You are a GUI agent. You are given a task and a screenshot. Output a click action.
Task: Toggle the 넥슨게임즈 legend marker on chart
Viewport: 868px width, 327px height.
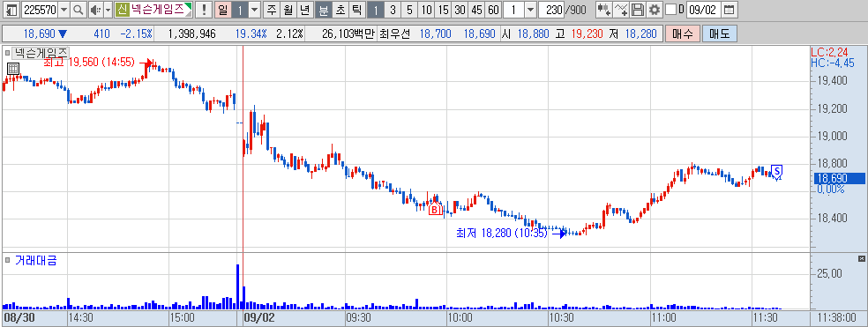pyautogui.click(x=8, y=53)
